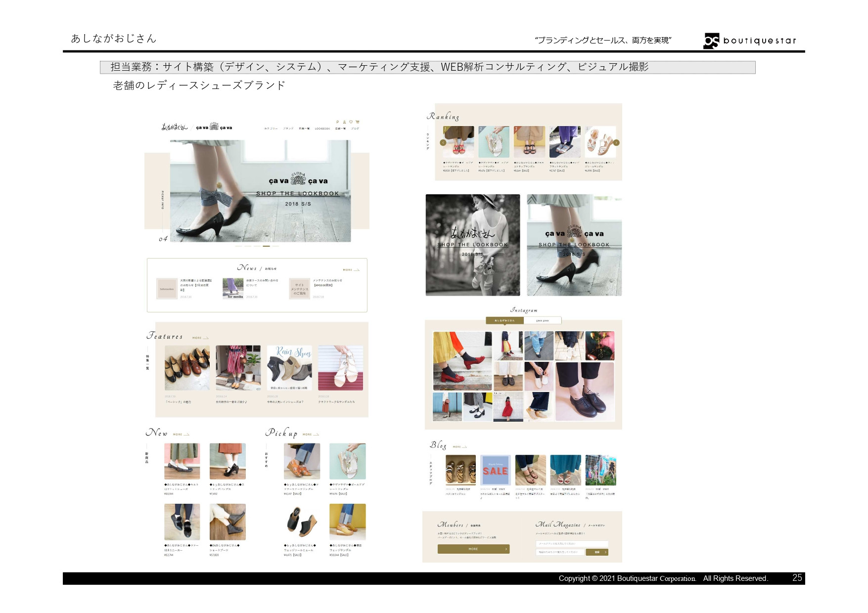Open the ブログ navigation menu item
The image size is (868, 613).
coord(355,128)
